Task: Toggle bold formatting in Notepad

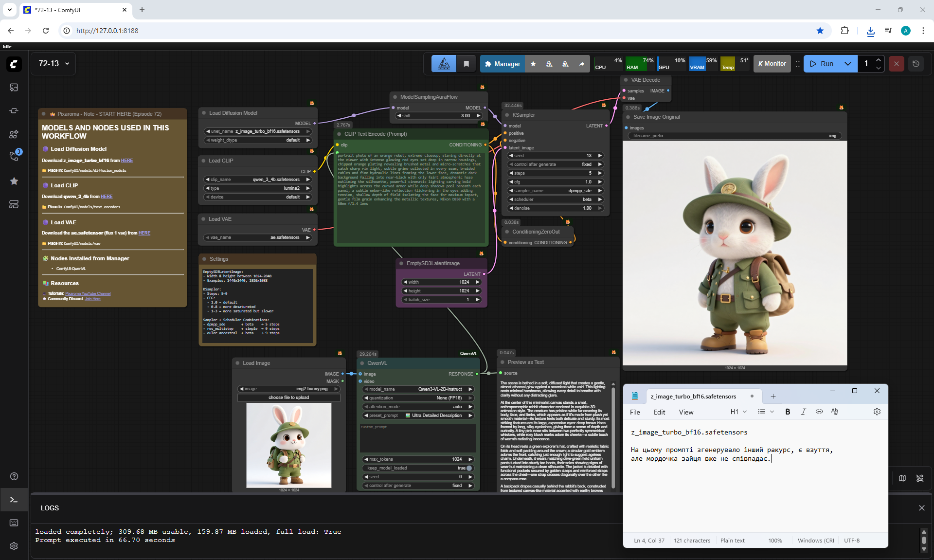Action: click(788, 412)
